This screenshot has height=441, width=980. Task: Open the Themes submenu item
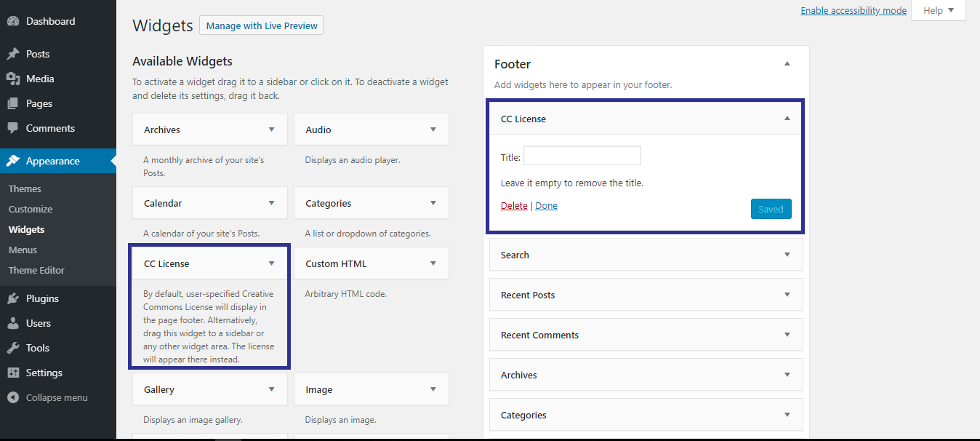25,188
